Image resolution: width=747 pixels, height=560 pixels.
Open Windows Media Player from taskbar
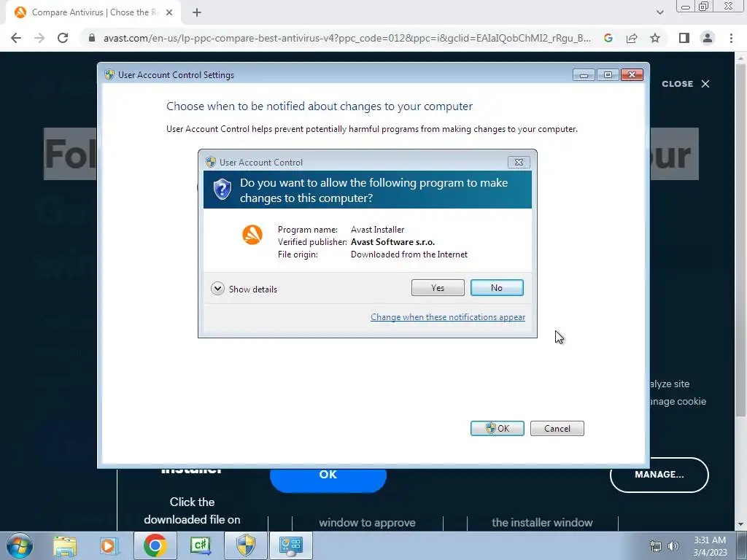[109, 545]
